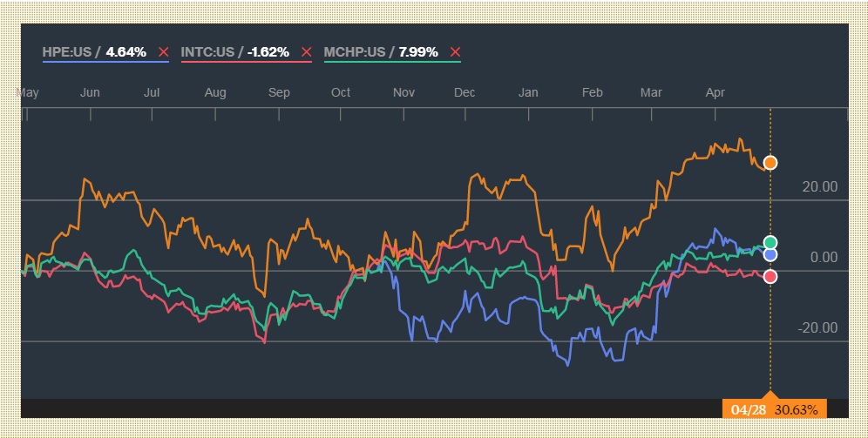The height and width of the screenshot is (438, 868).
Task: Remove the INTC:US comparison ticker
Action: 305,52
